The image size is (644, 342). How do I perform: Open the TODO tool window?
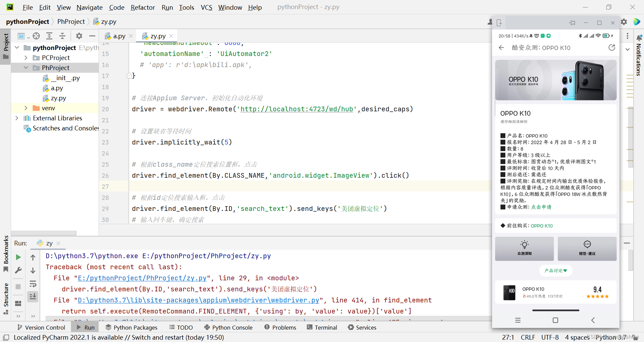tap(181, 328)
